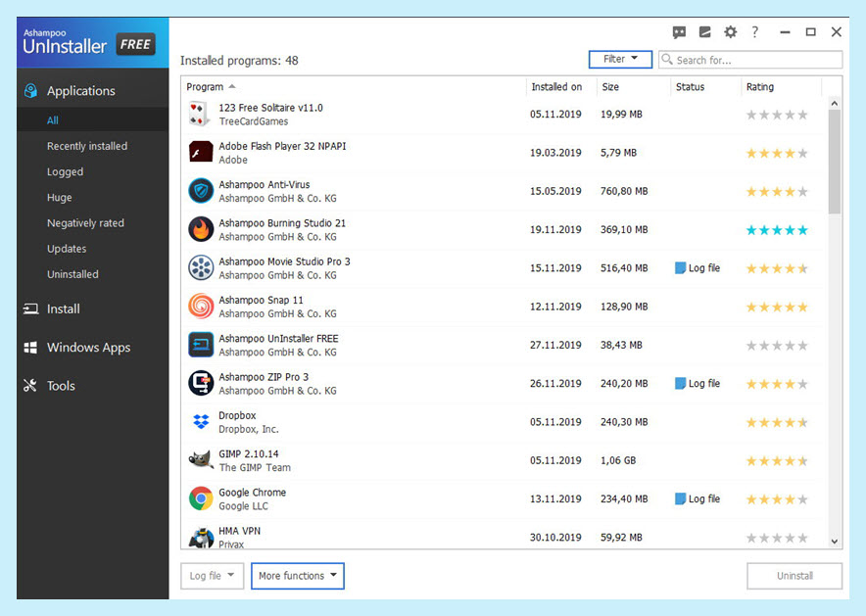Click the Uninstall button

pos(794,576)
